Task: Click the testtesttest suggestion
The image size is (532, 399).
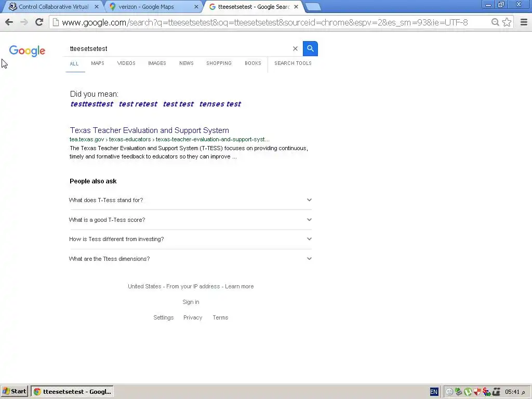Action: click(91, 104)
